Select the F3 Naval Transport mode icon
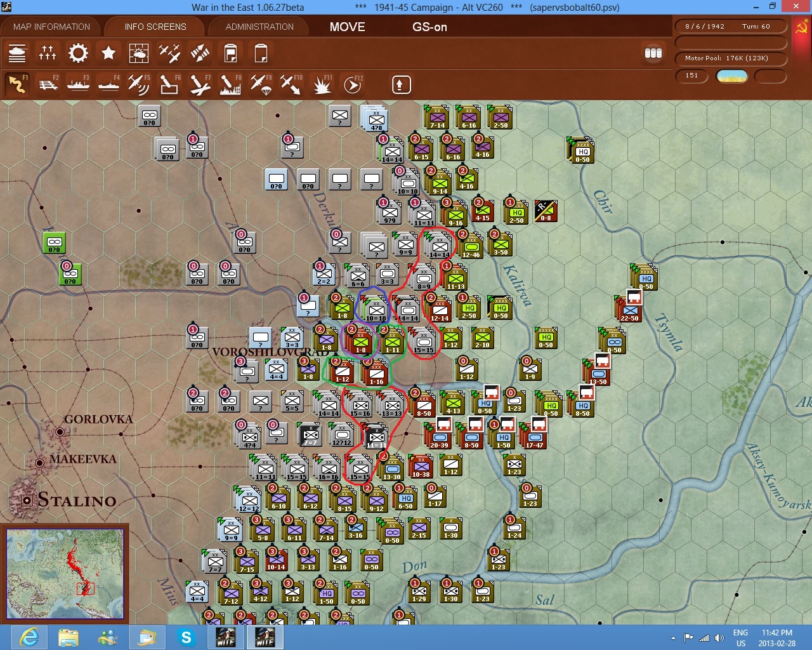 point(79,84)
